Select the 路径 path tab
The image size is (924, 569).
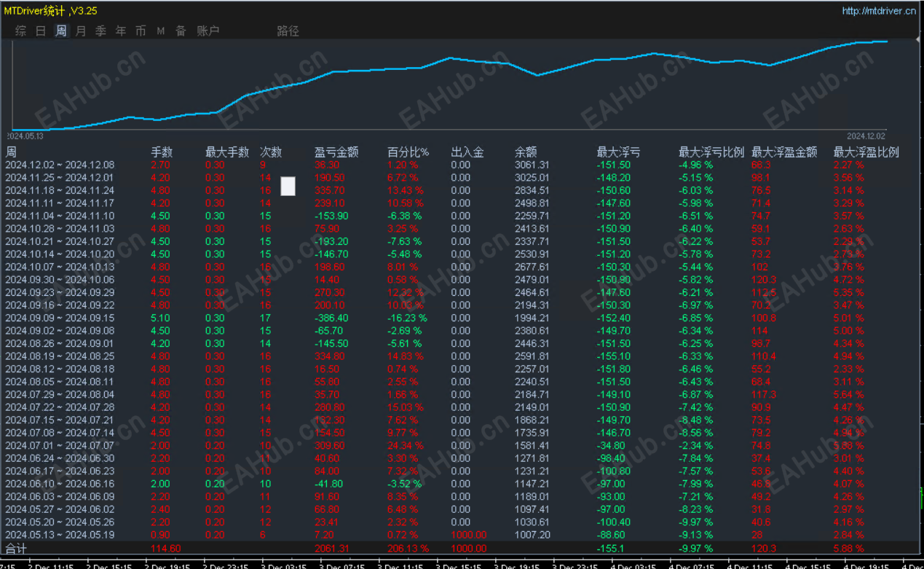point(288,31)
